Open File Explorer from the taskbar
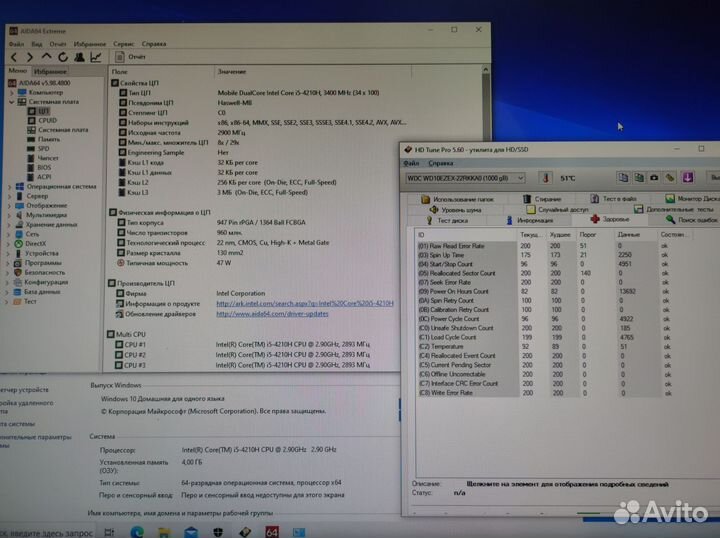 [x=164, y=532]
